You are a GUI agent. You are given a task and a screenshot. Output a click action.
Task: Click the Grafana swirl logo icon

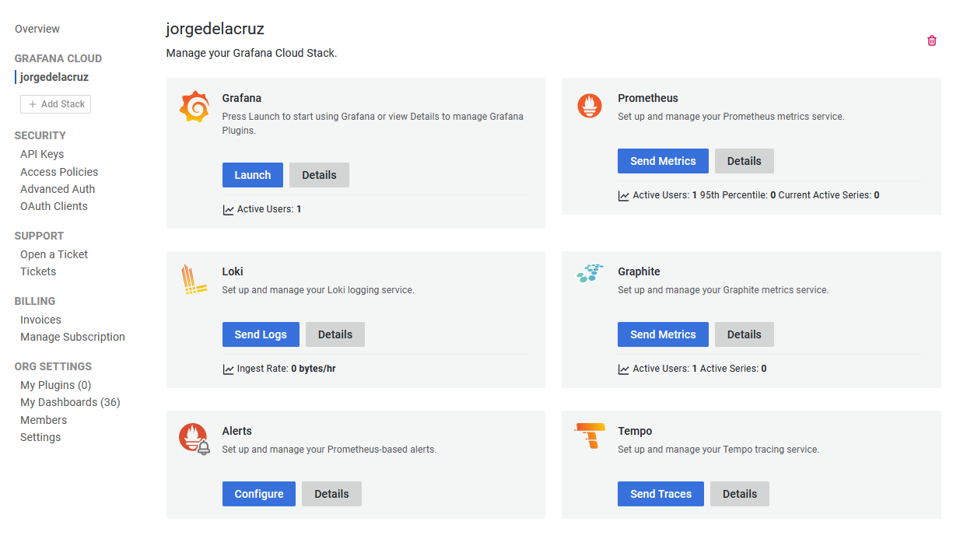[194, 107]
